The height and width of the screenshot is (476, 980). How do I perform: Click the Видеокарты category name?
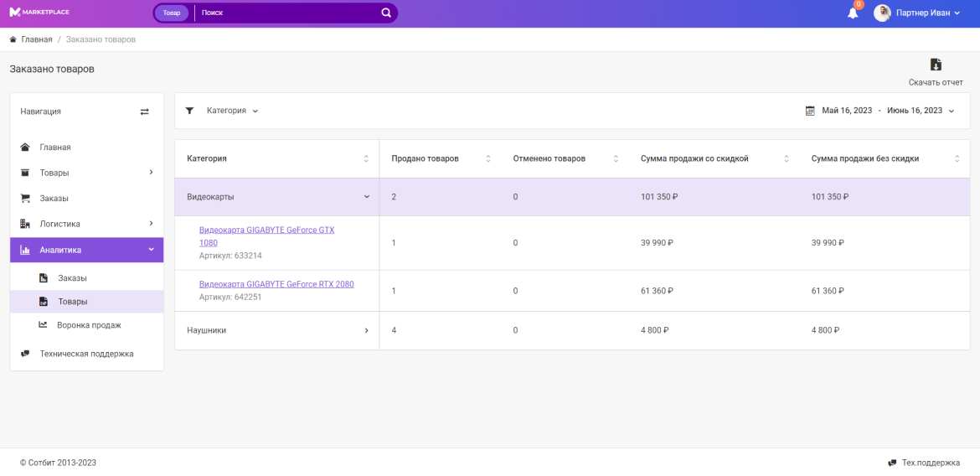click(210, 196)
